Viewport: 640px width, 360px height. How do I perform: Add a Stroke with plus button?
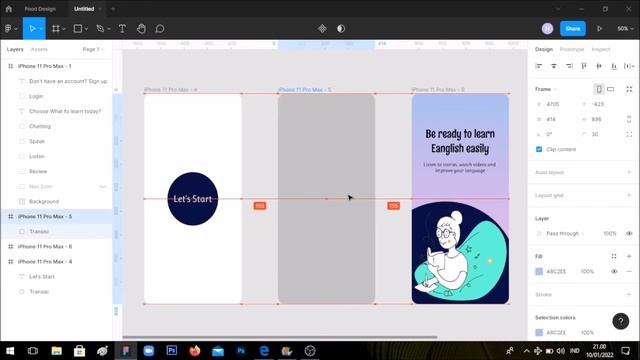coord(629,294)
